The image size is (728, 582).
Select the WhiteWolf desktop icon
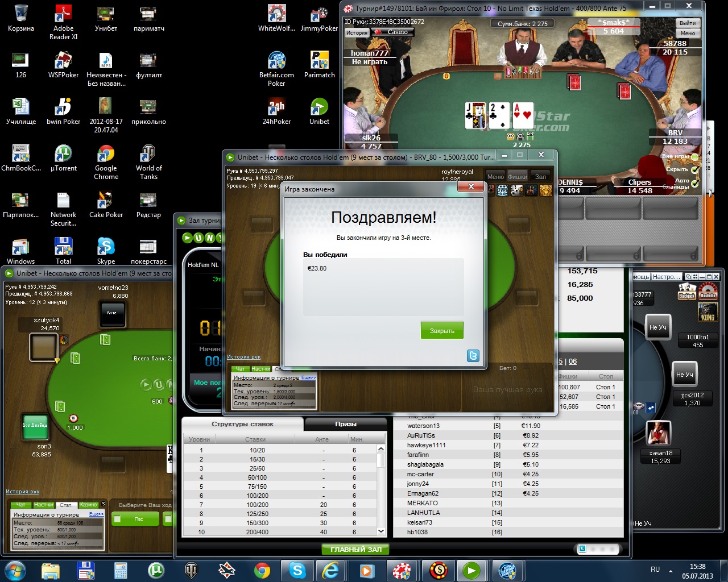(x=276, y=18)
